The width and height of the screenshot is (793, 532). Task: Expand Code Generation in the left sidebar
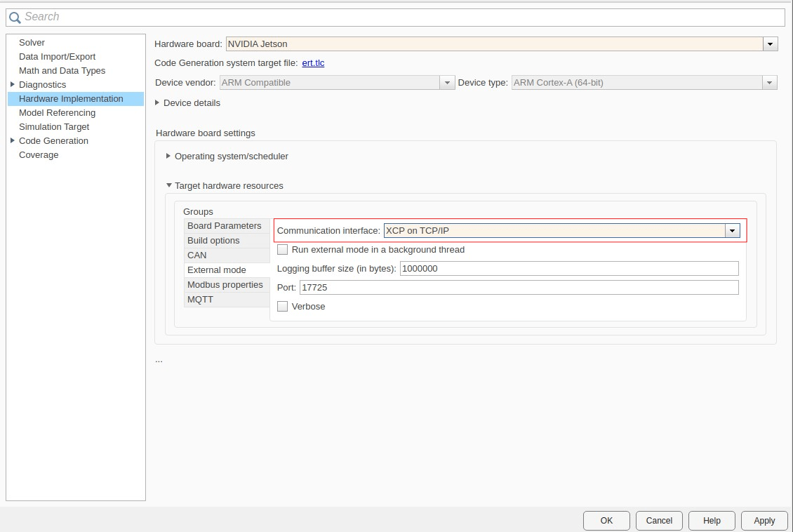pyautogui.click(x=12, y=140)
